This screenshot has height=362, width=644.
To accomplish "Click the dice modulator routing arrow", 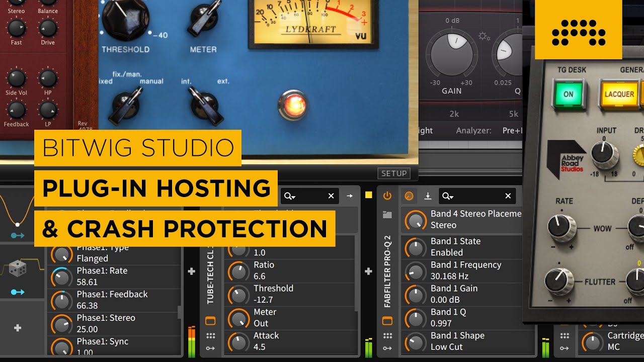I will tap(18, 292).
